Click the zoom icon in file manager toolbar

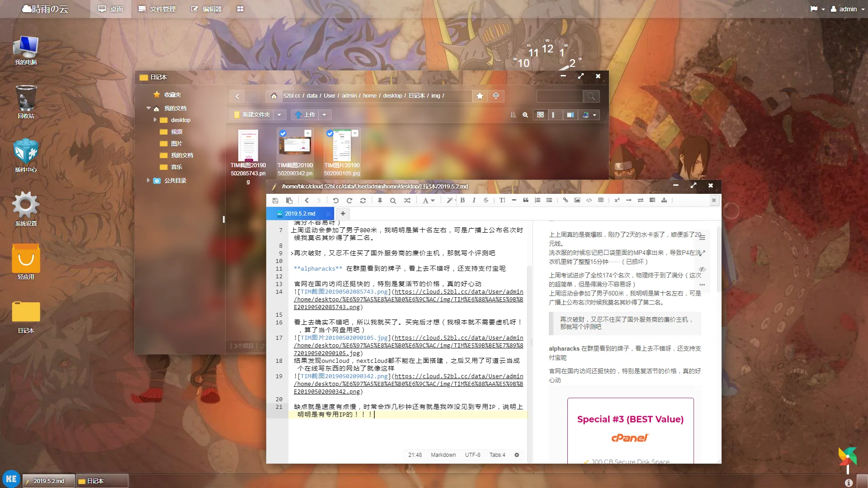525,115
